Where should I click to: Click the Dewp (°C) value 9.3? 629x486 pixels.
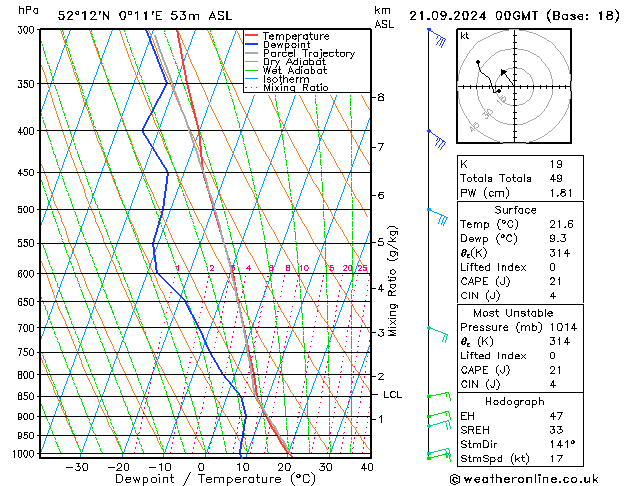tap(558, 239)
